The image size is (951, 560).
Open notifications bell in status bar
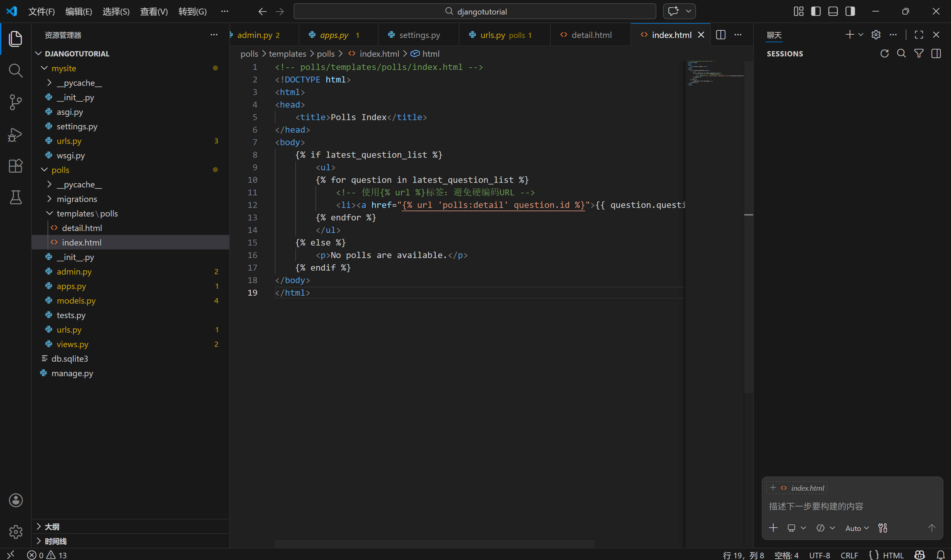pos(940,555)
